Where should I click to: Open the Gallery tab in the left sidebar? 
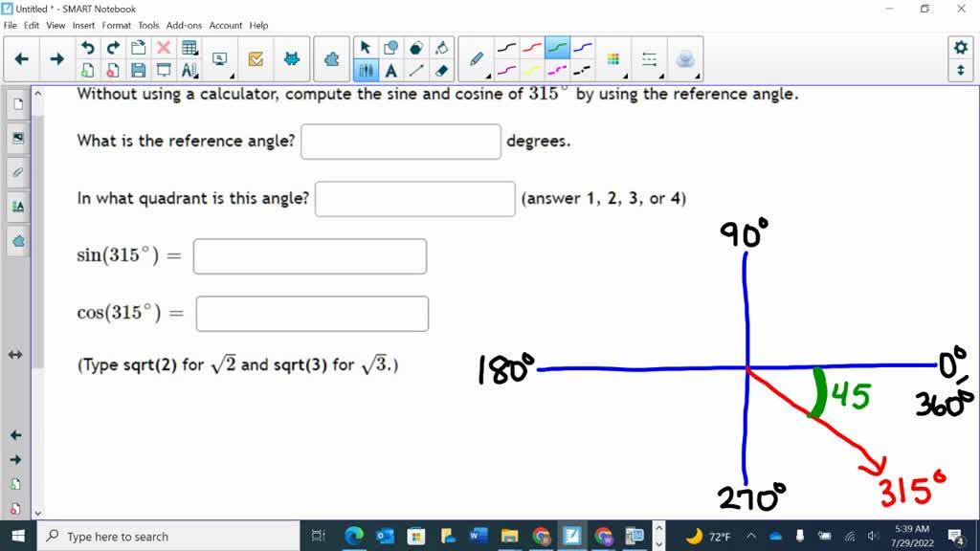coord(15,137)
